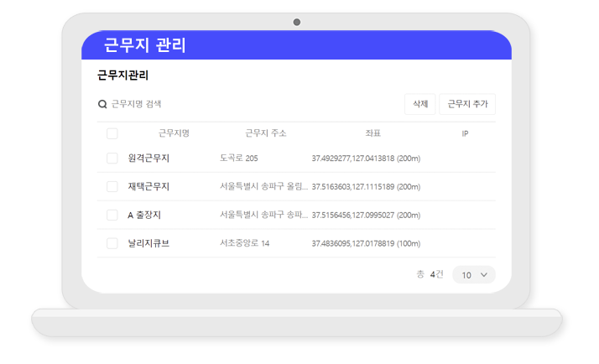Toggle the select-all header checkbox
The image size is (599, 364).
pos(112,133)
